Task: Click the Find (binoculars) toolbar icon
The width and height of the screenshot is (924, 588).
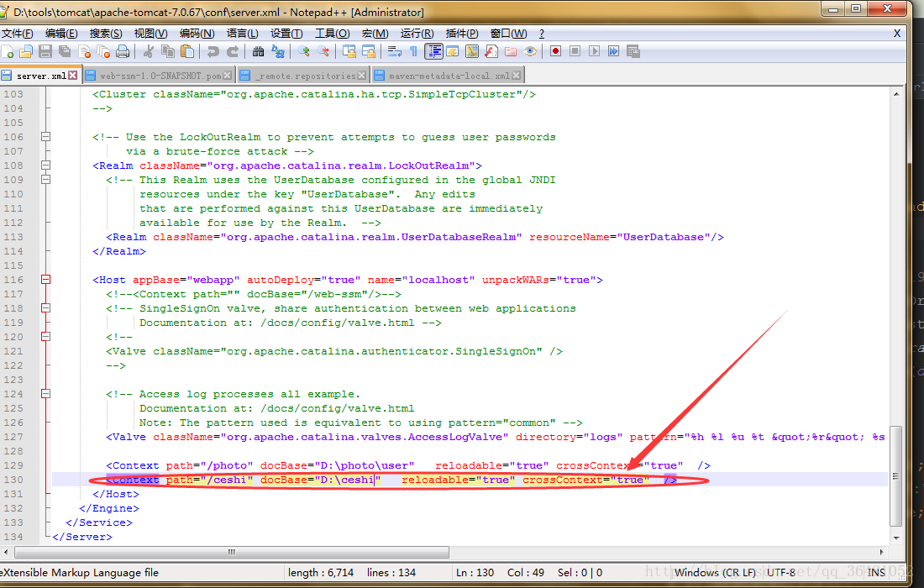Action: click(x=258, y=52)
